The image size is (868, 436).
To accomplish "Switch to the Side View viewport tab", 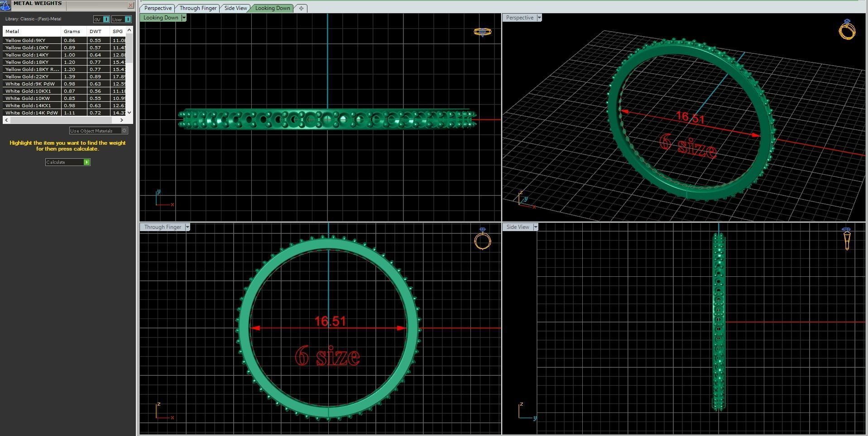I will pyautogui.click(x=235, y=8).
